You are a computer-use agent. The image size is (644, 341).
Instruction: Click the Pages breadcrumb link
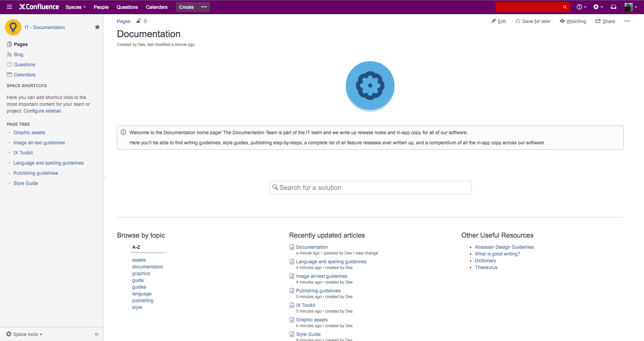point(124,21)
